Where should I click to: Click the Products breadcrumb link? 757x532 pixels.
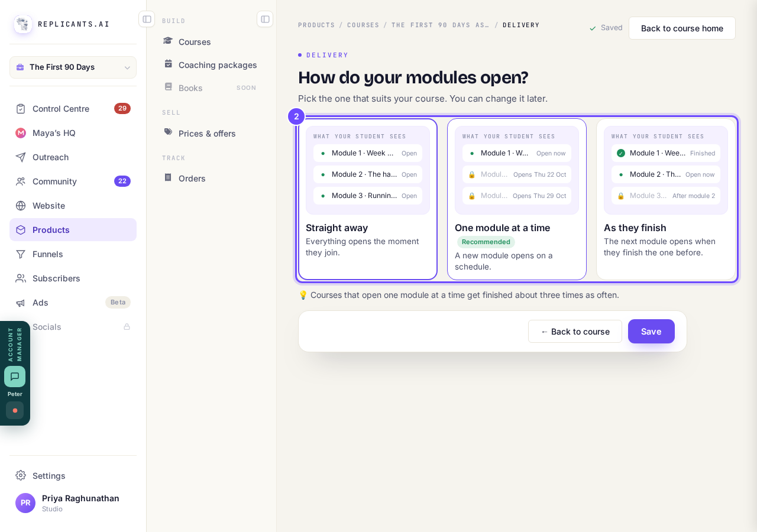pyautogui.click(x=316, y=25)
